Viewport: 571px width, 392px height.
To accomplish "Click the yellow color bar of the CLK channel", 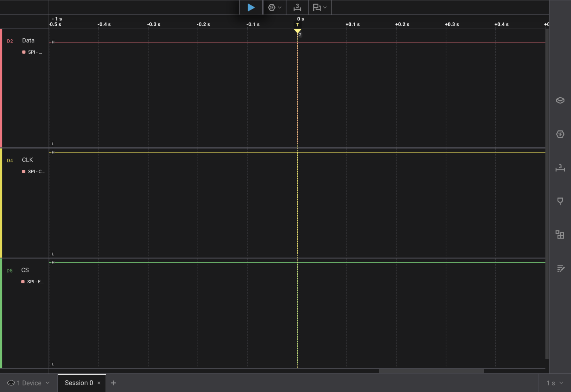I will coord(2,203).
